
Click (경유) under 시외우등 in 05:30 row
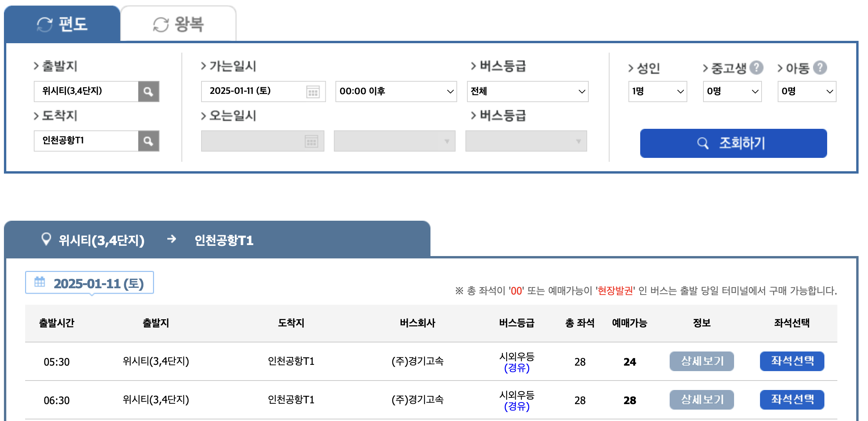(516, 368)
